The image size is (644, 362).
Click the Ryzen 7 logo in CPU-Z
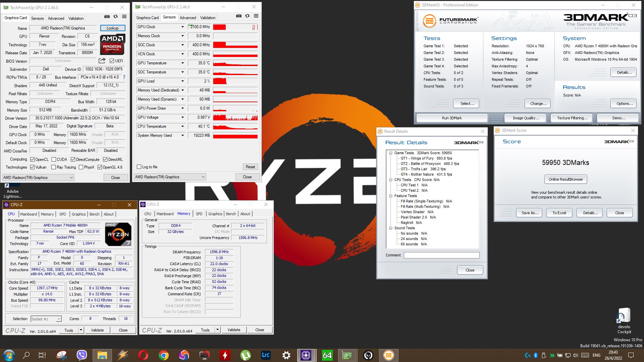118,234
